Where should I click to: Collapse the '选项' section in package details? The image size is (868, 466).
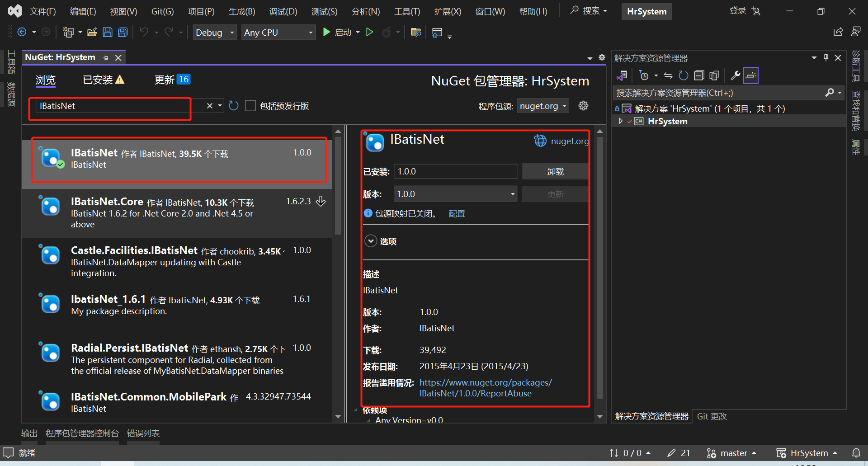(x=371, y=241)
